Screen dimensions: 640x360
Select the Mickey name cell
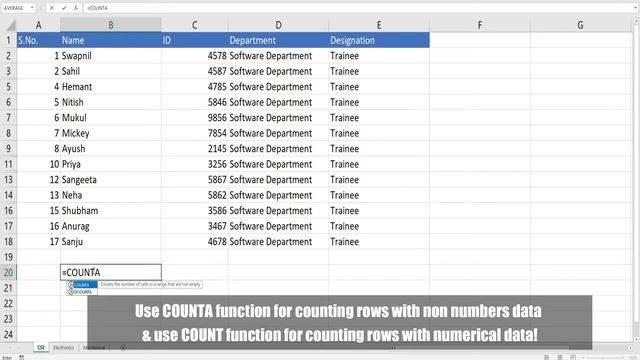(x=111, y=133)
